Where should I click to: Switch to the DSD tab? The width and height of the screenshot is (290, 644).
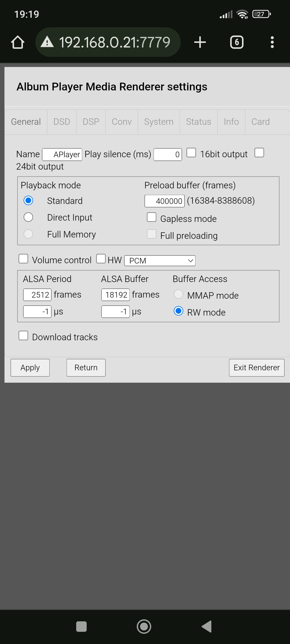62,122
